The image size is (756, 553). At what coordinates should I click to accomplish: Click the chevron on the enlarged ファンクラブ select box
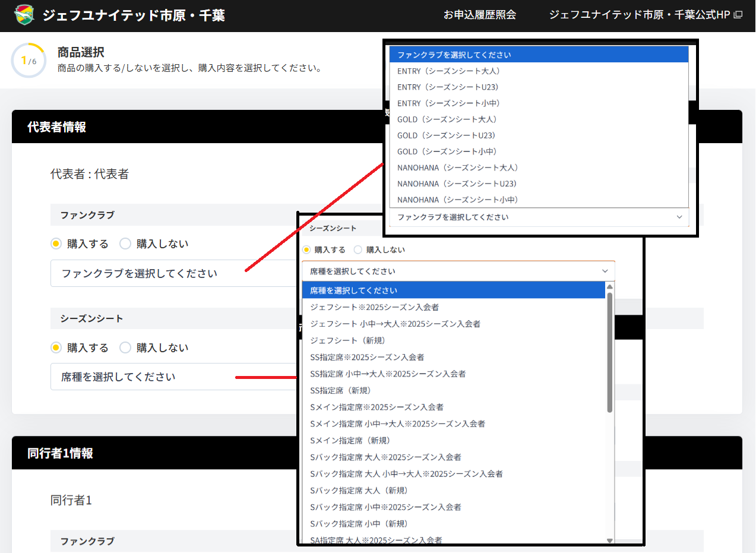tap(679, 217)
